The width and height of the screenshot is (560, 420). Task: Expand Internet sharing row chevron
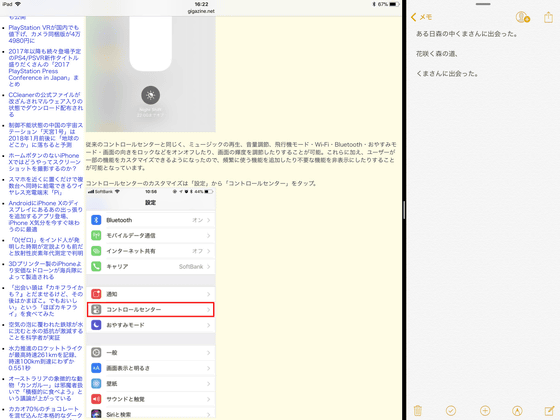[x=209, y=251]
